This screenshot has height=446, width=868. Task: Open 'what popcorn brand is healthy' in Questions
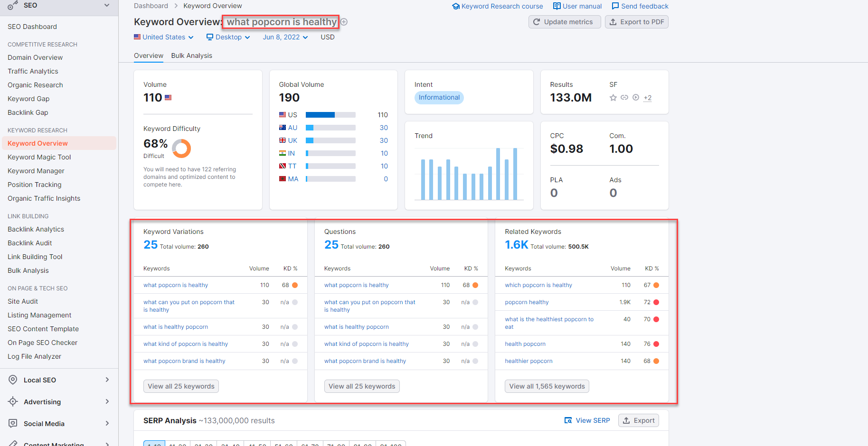pyautogui.click(x=365, y=361)
